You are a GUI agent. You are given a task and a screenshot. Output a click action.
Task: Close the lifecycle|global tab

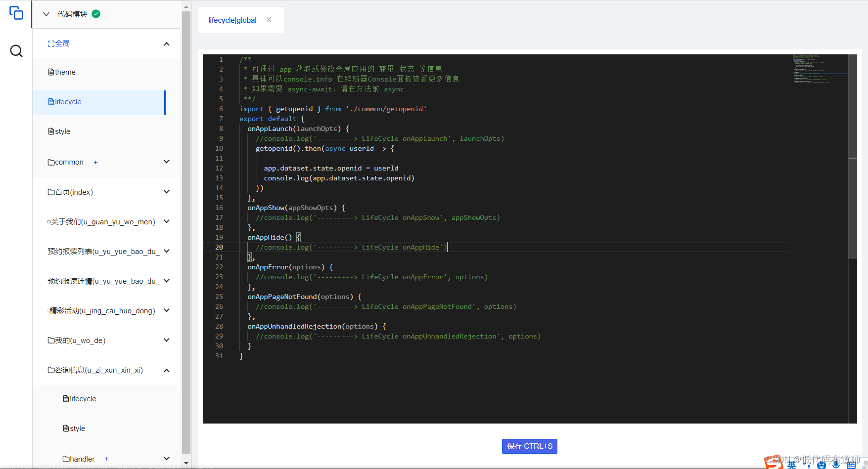coord(269,20)
